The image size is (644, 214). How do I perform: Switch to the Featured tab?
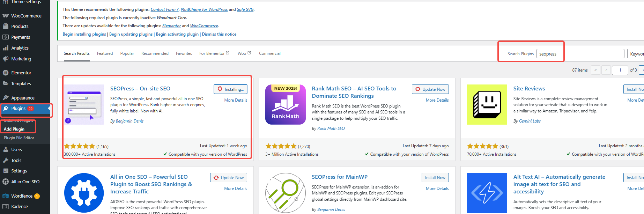(105, 53)
